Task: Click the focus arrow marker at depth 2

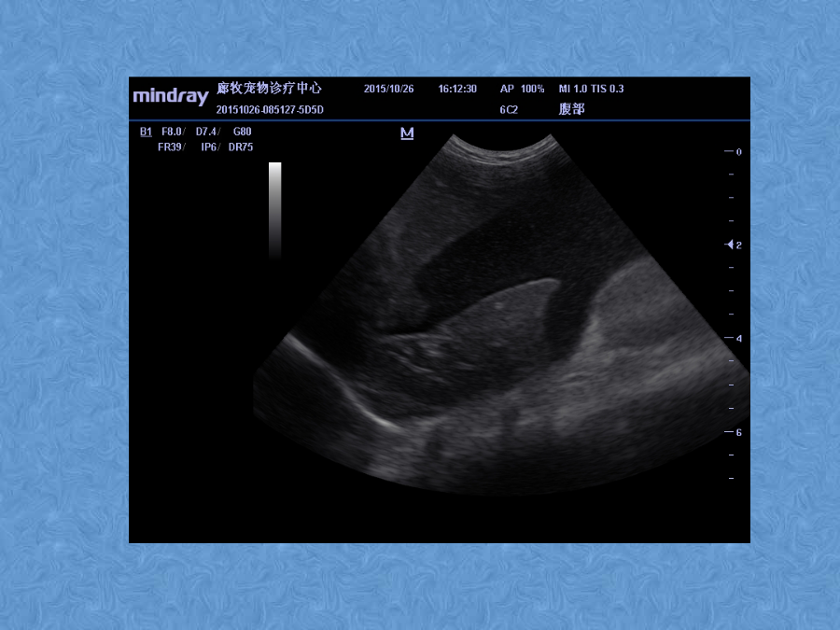Action: point(729,245)
